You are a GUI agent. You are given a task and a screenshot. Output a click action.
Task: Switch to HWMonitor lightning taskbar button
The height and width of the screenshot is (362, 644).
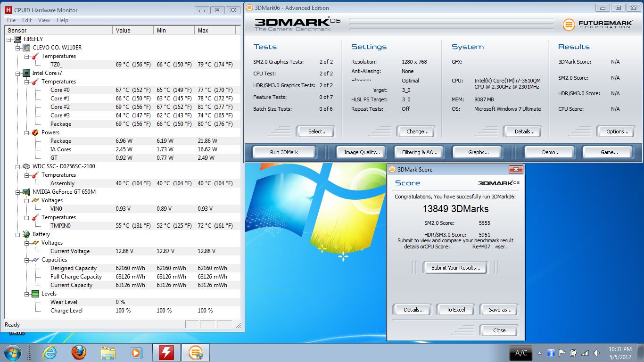point(166,353)
